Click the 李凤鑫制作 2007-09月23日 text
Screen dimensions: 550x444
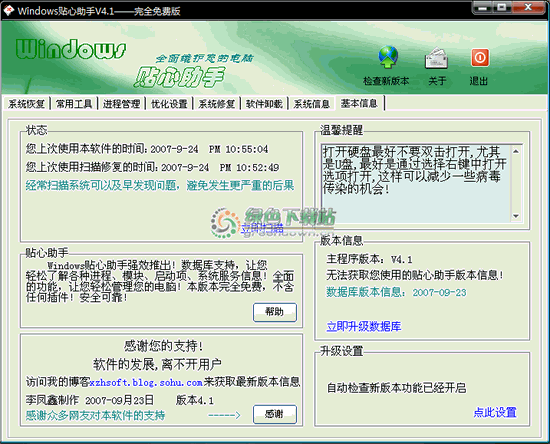(89, 400)
